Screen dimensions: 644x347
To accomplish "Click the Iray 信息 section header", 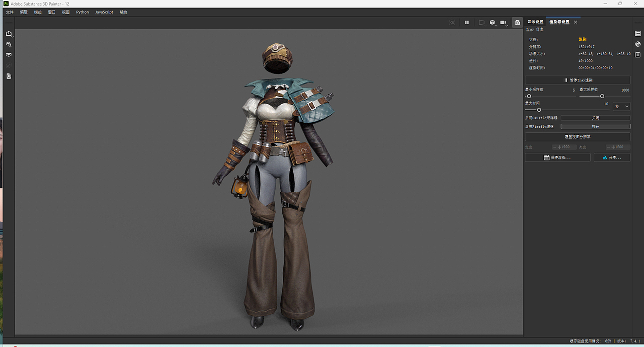I will (x=534, y=29).
